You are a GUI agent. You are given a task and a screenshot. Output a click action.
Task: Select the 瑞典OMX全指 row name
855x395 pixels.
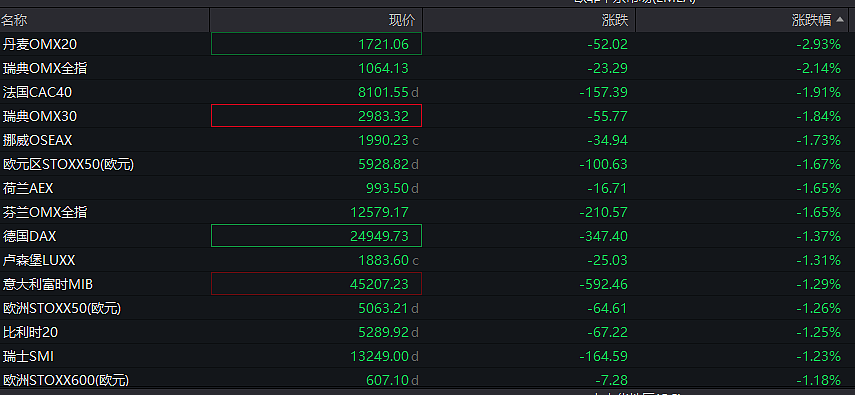coord(45,68)
